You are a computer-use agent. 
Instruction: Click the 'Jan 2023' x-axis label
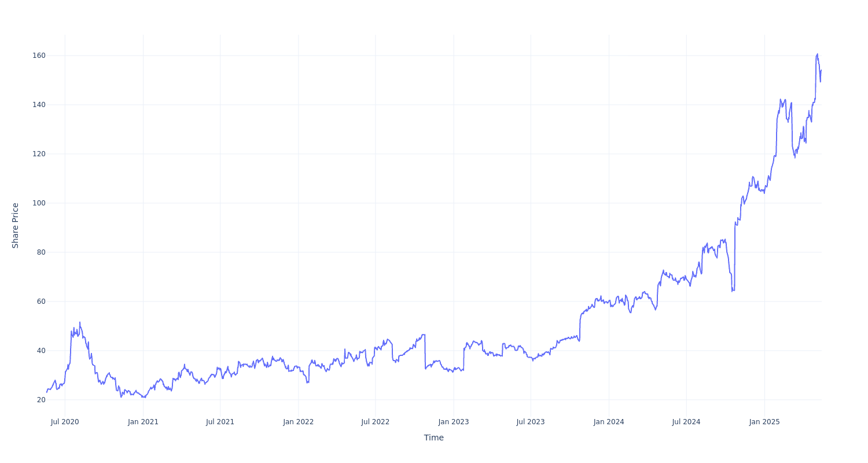[454, 422]
